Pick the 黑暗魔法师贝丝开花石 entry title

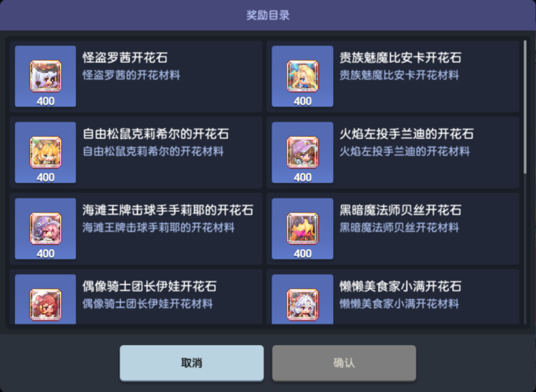pyautogui.click(x=400, y=210)
